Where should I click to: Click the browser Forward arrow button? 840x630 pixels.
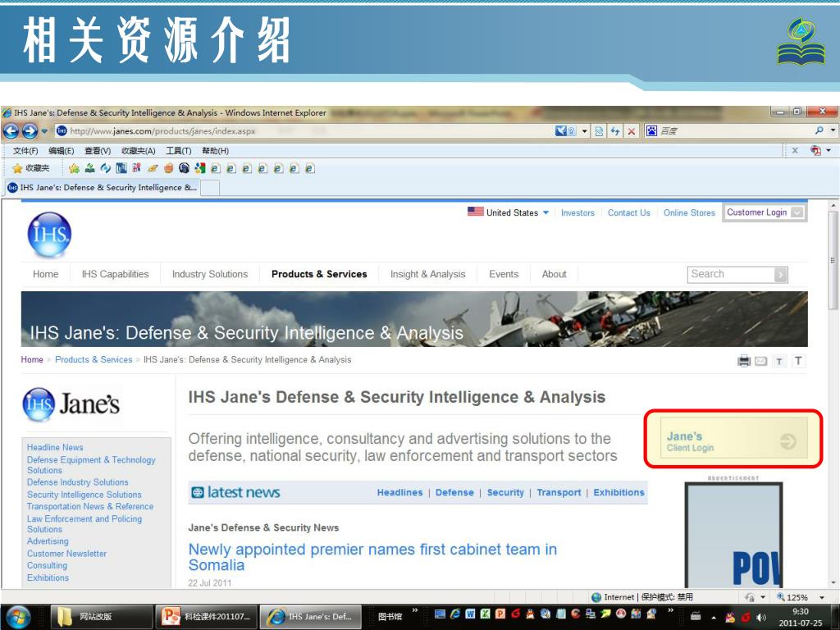[30, 130]
